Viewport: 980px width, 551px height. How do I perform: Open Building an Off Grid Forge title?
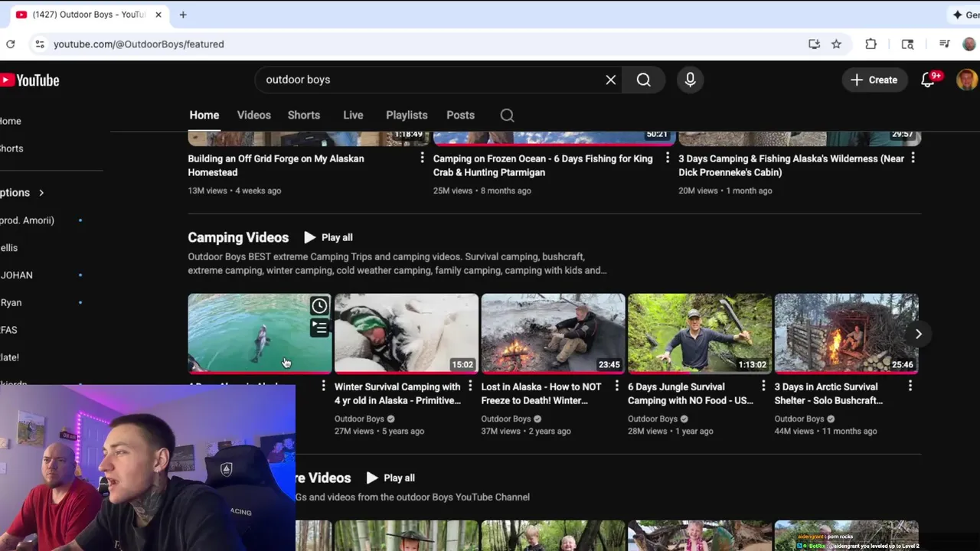pos(276,165)
